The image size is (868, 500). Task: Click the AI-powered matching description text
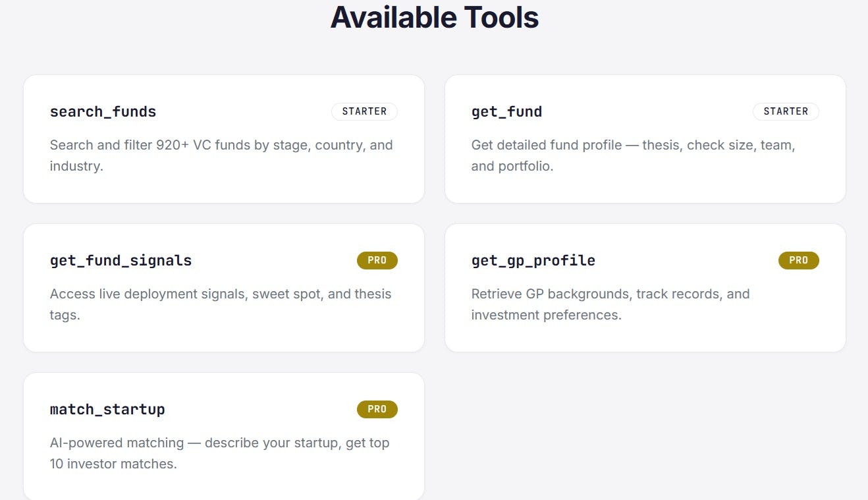click(220, 453)
